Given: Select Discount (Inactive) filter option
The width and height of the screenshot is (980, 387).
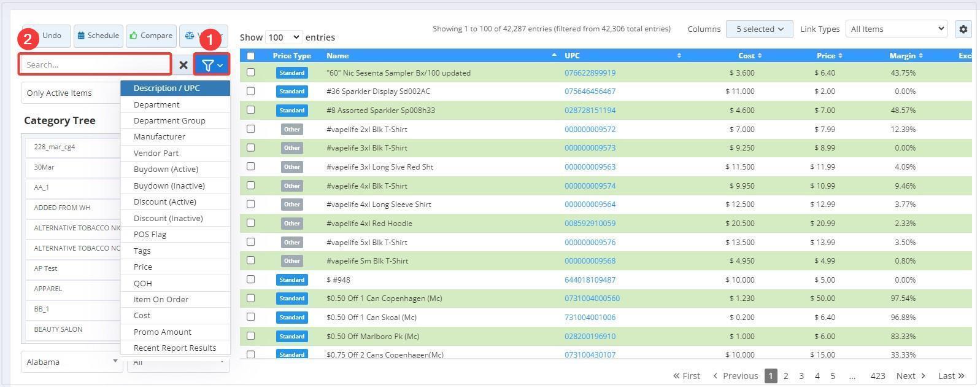Looking at the screenshot, I should click(x=175, y=218).
